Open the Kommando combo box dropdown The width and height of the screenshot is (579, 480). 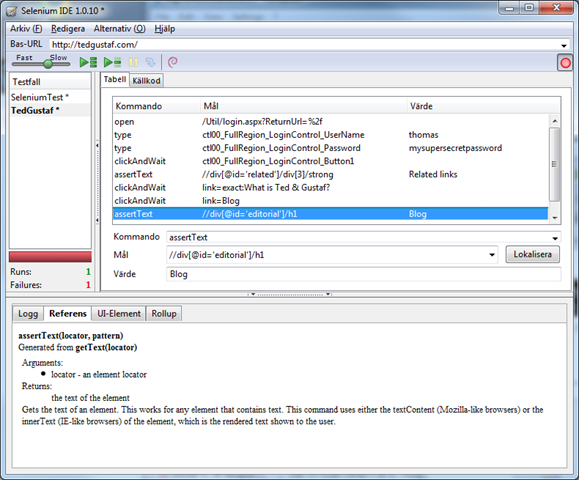coord(555,238)
